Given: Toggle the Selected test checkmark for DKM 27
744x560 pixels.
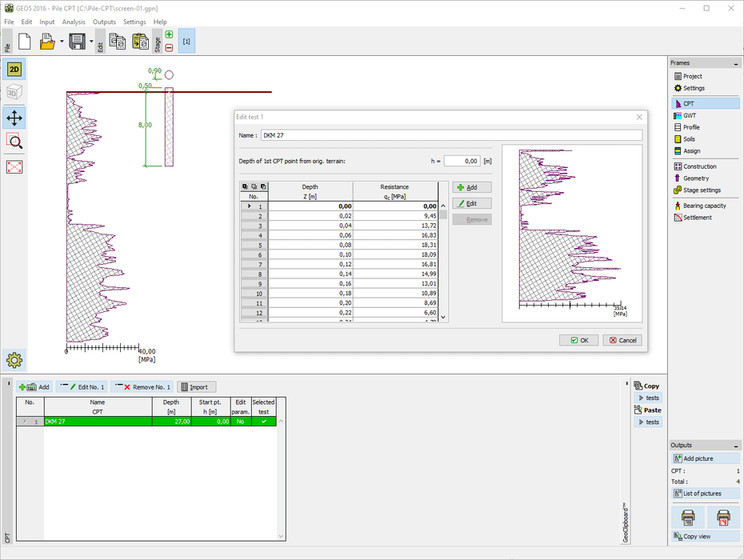Looking at the screenshot, I should pyautogui.click(x=263, y=421).
